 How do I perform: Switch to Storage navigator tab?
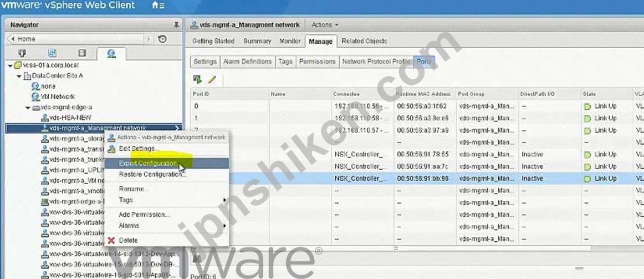pos(81,53)
